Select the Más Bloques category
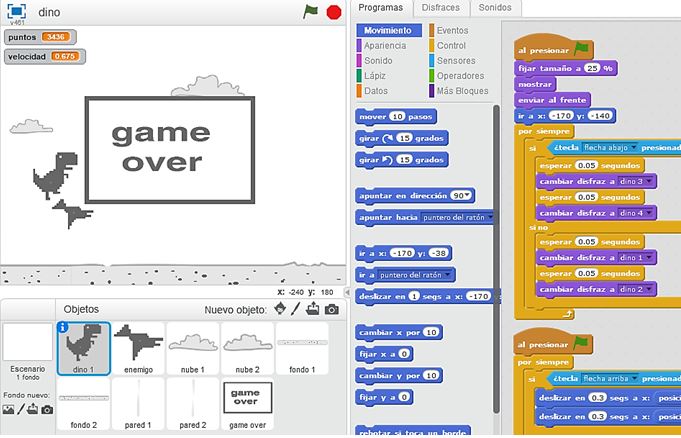 (462, 91)
